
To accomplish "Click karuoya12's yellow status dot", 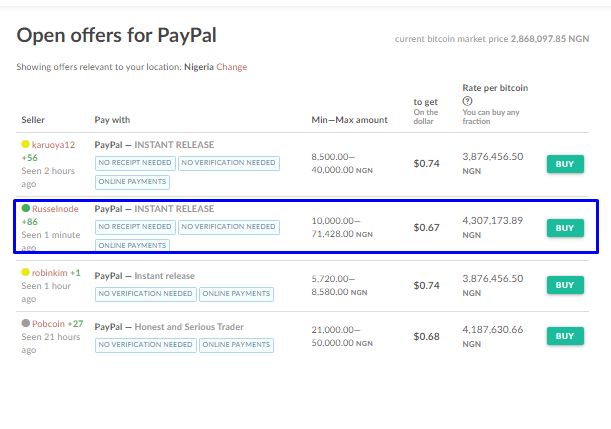I will [x=25, y=144].
